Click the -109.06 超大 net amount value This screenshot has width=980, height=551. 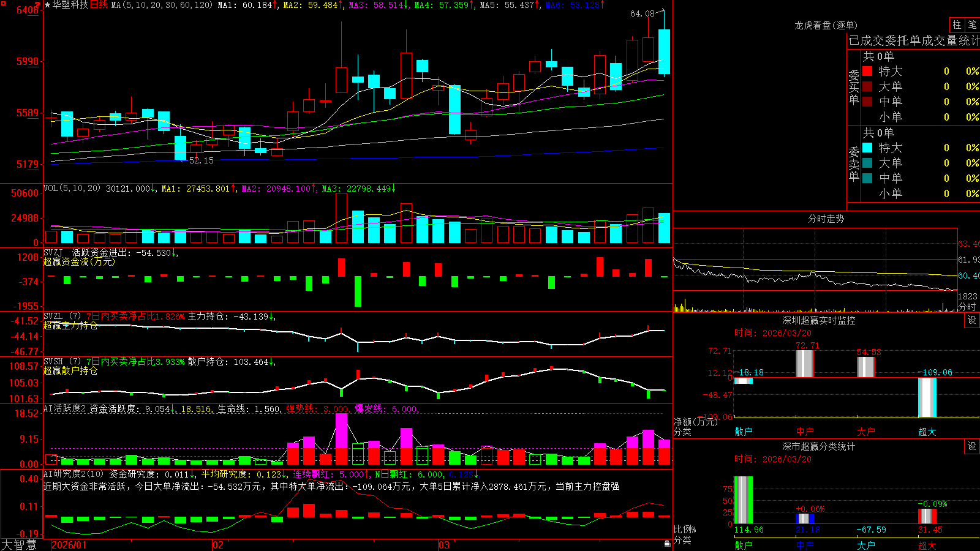935,372
